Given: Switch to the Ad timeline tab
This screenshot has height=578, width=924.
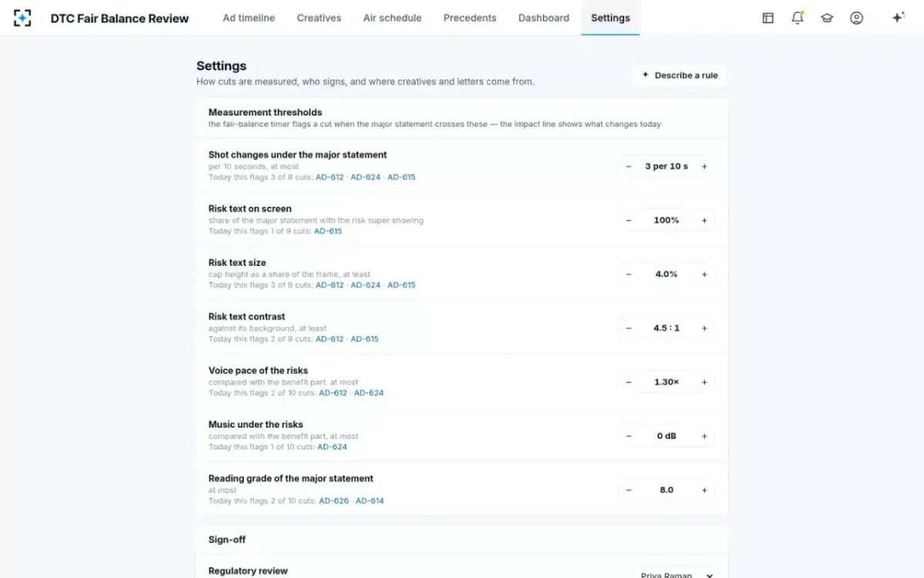Looking at the screenshot, I should (249, 18).
